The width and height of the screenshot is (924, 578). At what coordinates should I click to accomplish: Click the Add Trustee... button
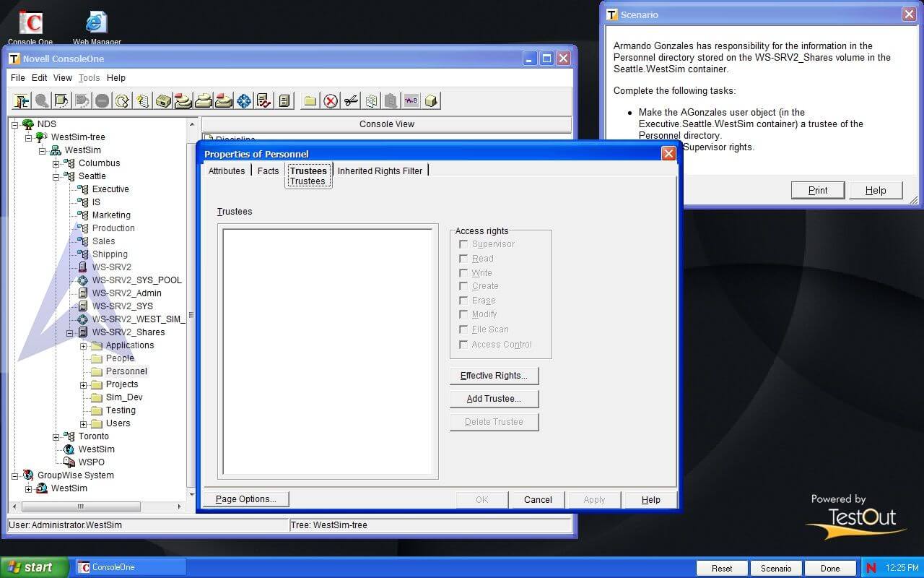click(x=494, y=399)
